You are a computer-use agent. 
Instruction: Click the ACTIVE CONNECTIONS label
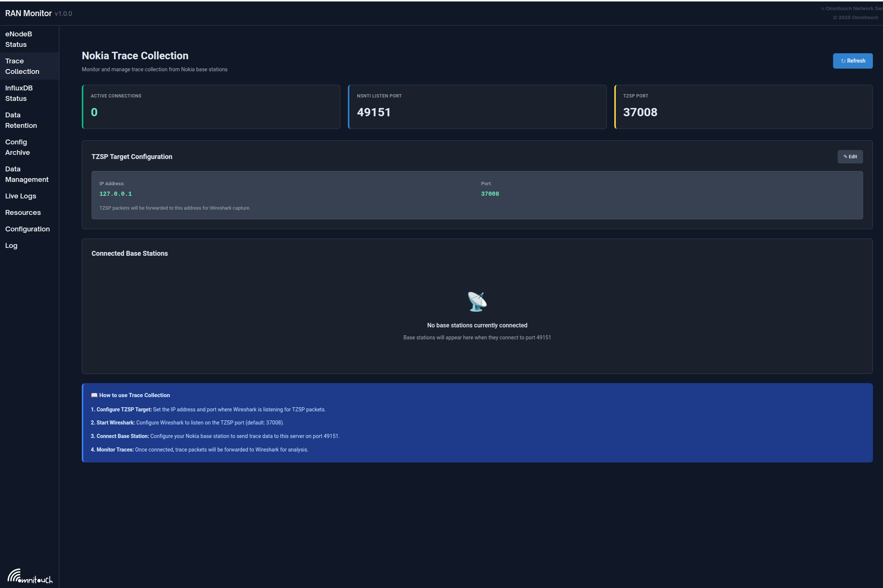pos(116,96)
